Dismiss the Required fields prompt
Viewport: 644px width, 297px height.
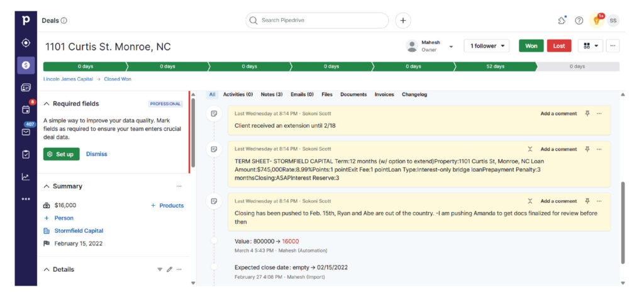96,154
